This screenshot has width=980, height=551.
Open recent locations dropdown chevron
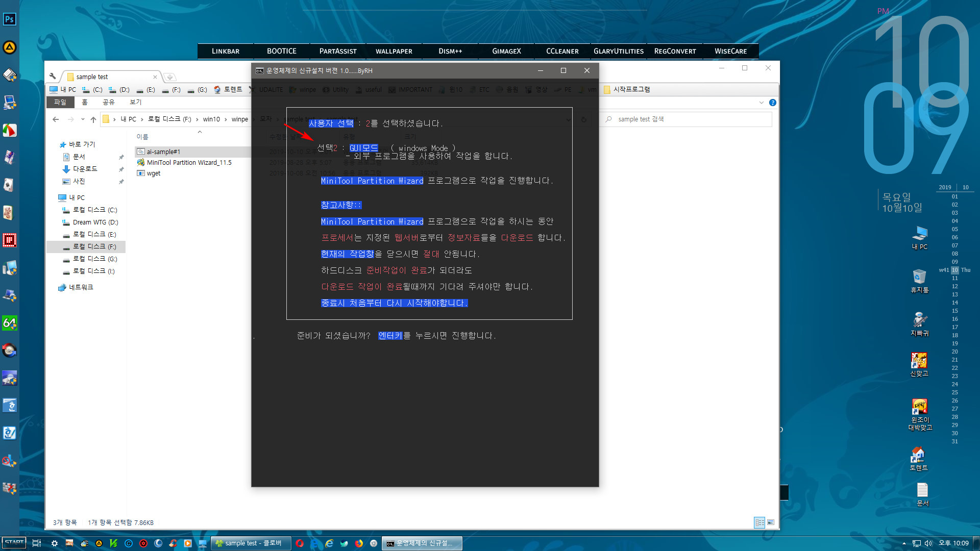point(83,119)
